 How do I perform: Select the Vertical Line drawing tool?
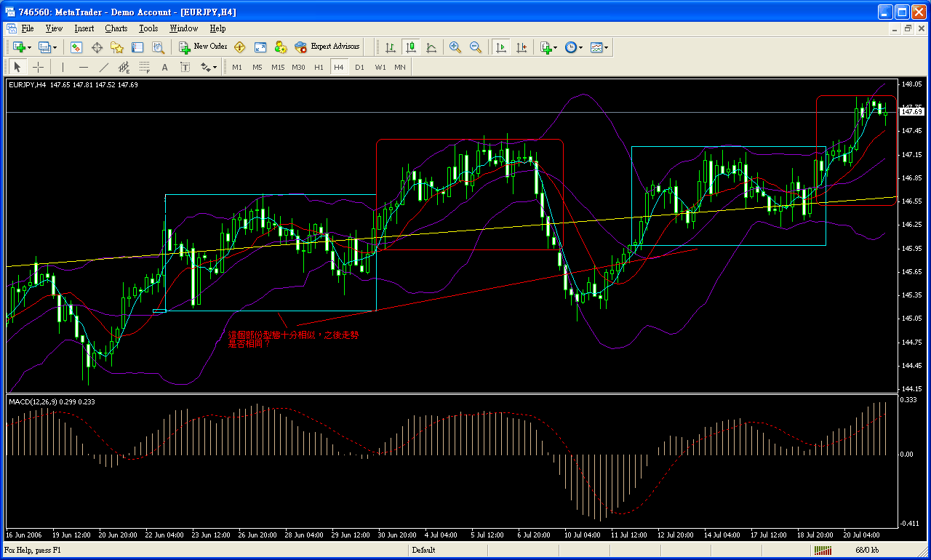[x=63, y=67]
